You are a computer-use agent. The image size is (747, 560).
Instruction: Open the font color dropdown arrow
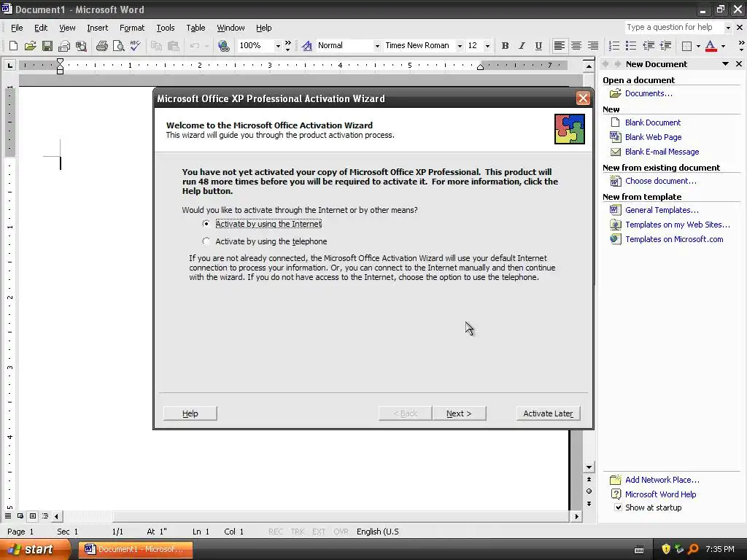point(723,46)
